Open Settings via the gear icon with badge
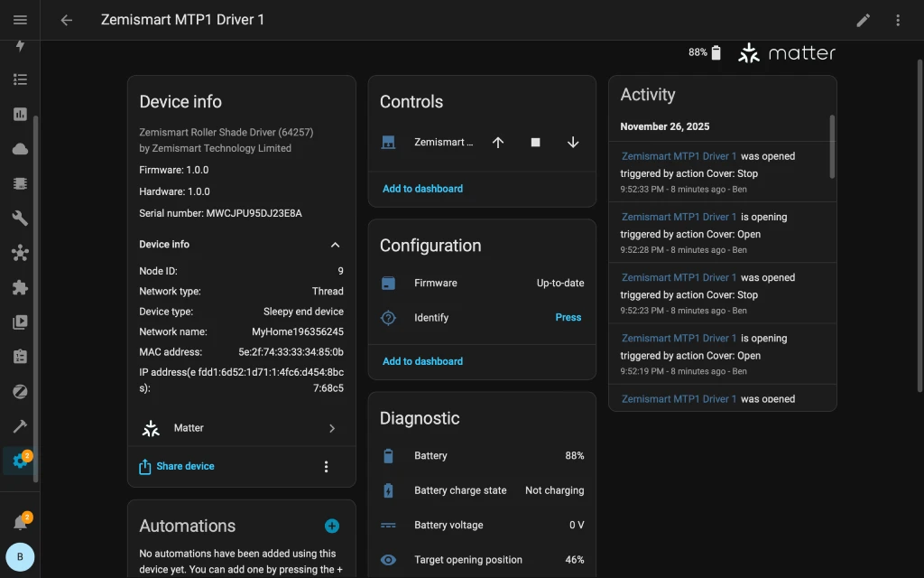This screenshot has width=924, height=578. [20, 461]
